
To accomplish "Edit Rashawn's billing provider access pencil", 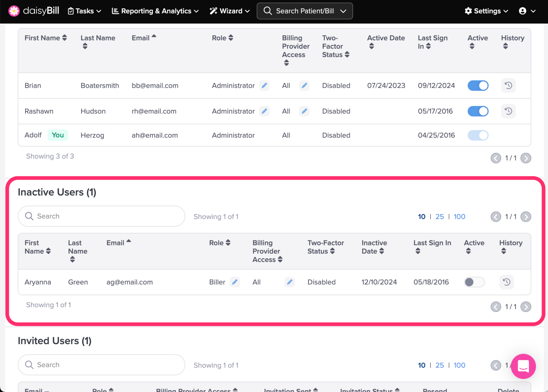I will [304, 111].
